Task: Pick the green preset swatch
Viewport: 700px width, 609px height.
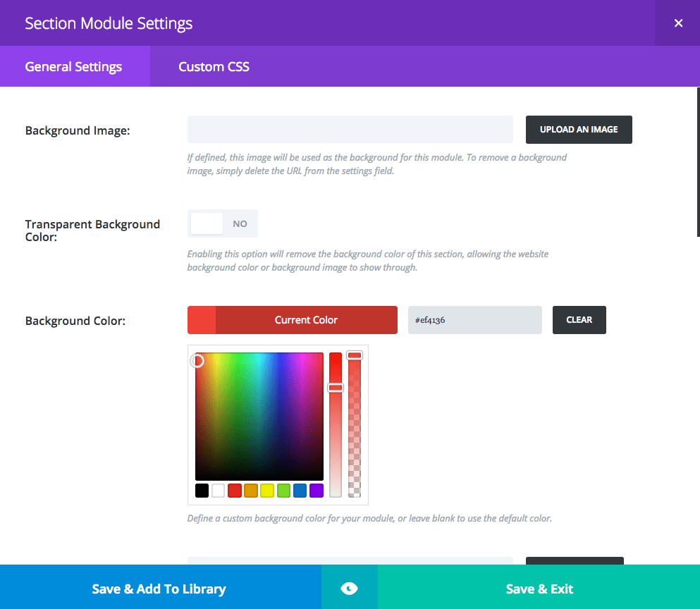Action: (x=283, y=491)
